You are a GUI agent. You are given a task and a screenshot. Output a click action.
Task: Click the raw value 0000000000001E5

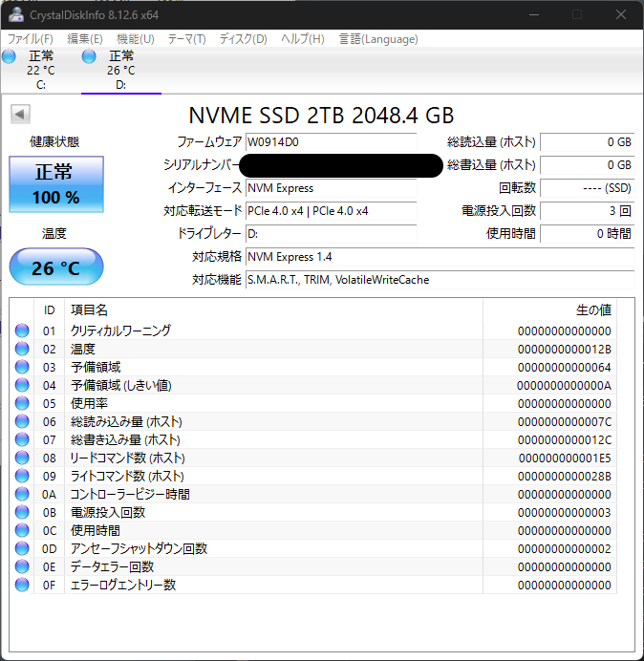pyautogui.click(x=565, y=458)
